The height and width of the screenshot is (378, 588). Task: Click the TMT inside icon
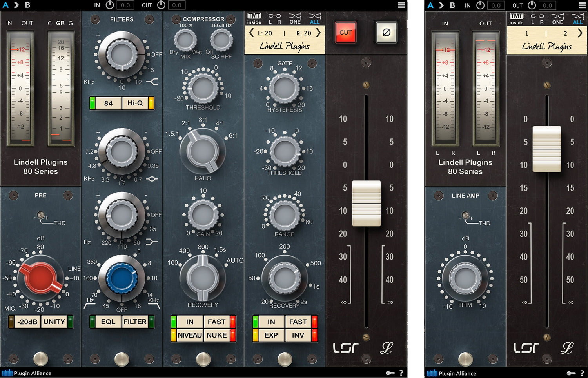(x=254, y=18)
